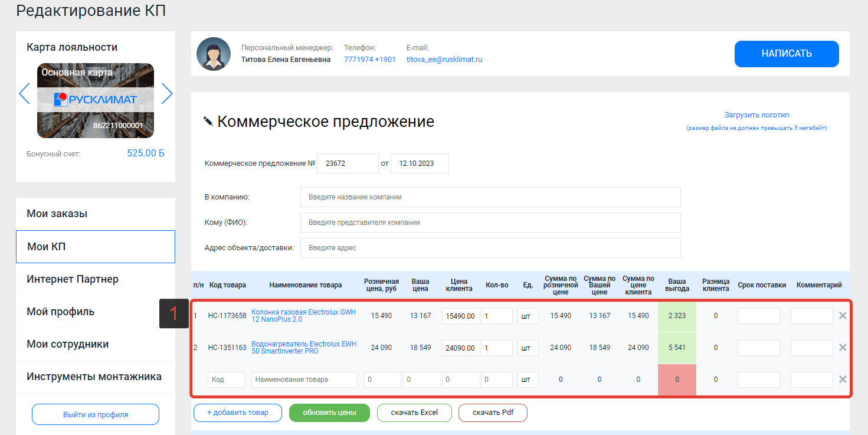Click product code HC-1173658
Image resolution: width=868 pixels, height=435 pixels.
coord(227,316)
